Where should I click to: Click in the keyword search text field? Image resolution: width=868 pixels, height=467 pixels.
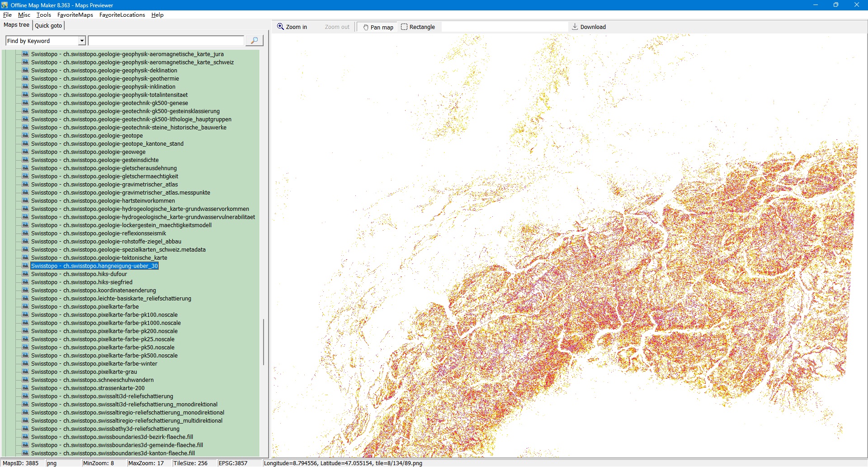tap(166, 41)
